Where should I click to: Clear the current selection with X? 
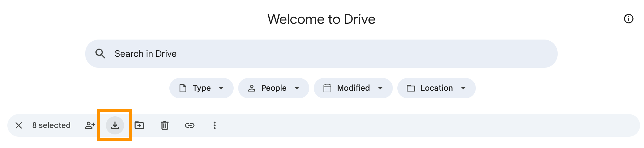19,125
